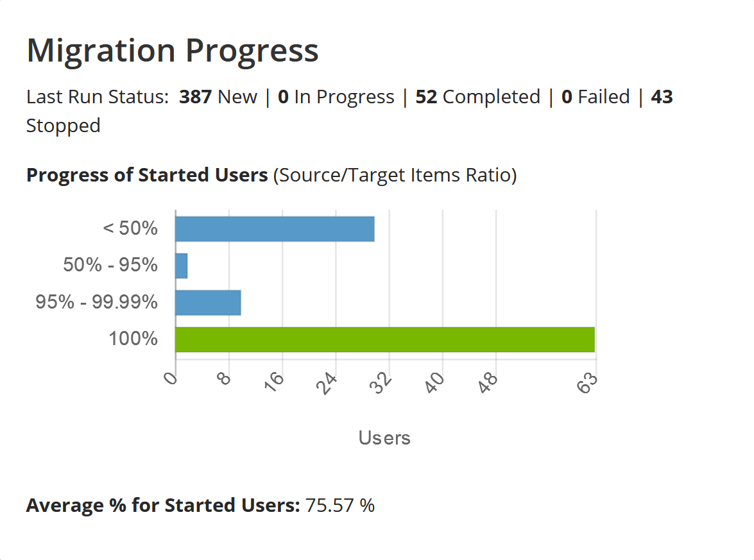754x560 pixels.
Task: Click the blue < 50% bar
Action: 275,229
